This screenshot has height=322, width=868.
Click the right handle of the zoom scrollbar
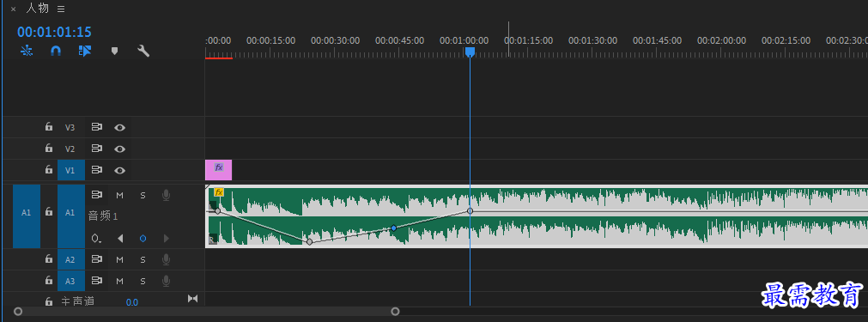pos(395,312)
